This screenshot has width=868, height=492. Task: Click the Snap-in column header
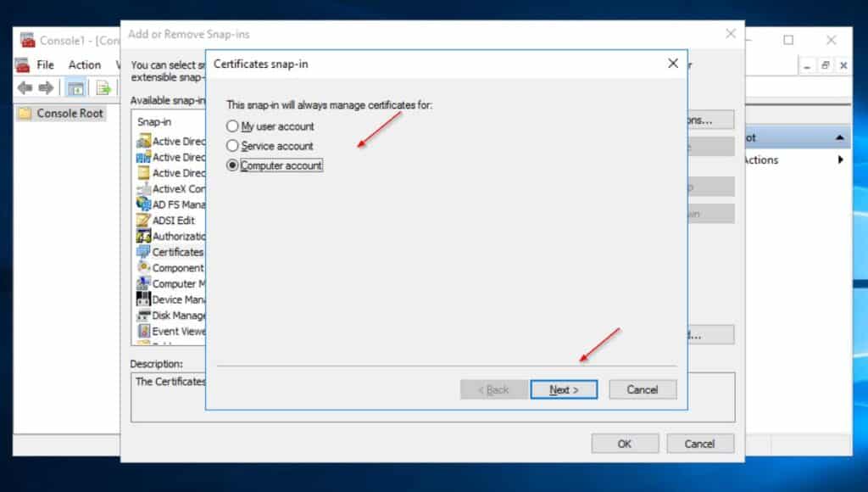pyautogui.click(x=154, y=122)
